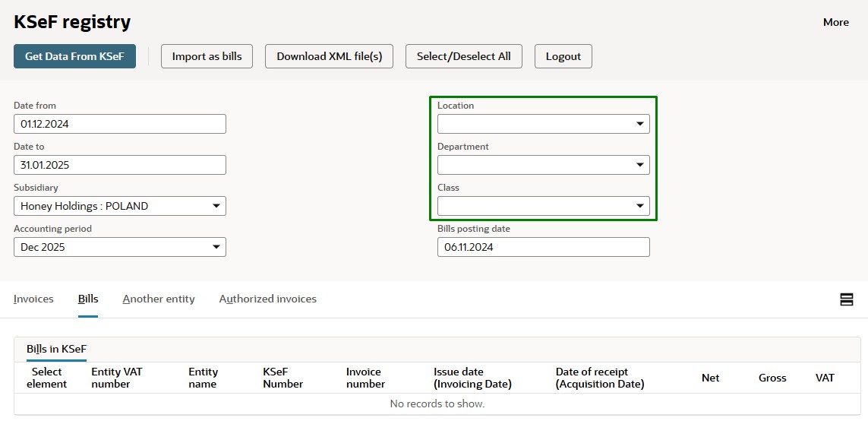
Task: Open the Another entity tab
Action: coord(159,299)
